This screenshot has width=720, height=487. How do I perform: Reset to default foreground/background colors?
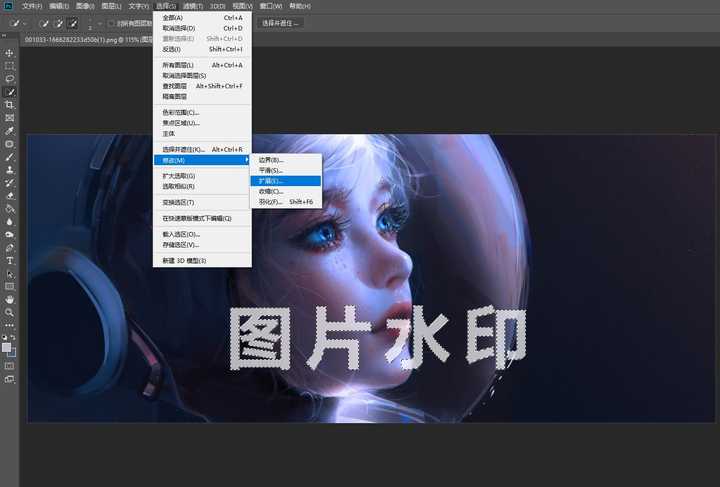(5, 337)
